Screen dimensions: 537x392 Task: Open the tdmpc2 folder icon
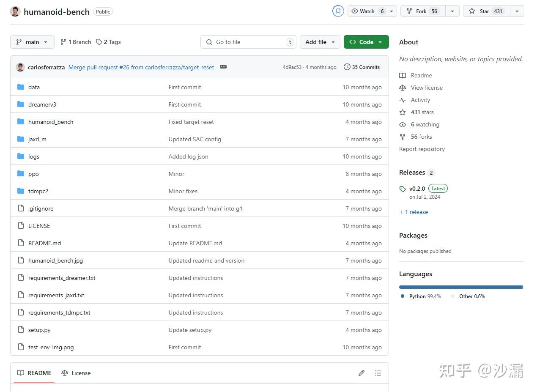click(x=21, y=191)
